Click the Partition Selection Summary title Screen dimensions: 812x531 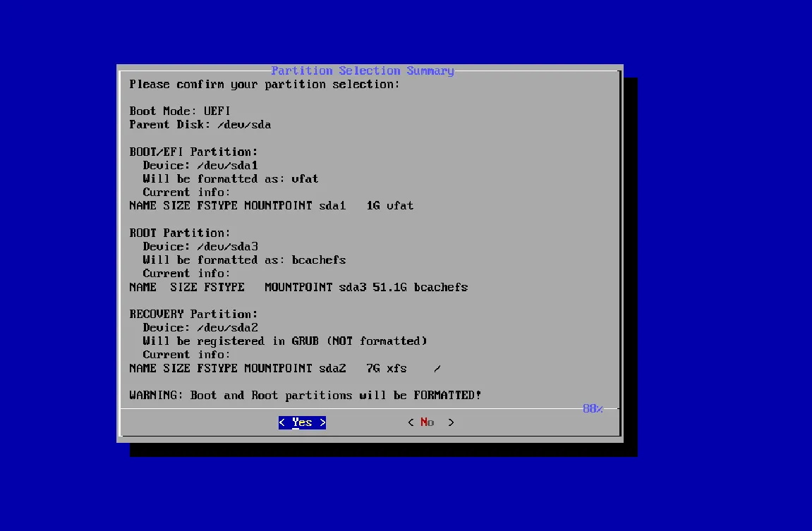tap(363, 71)
